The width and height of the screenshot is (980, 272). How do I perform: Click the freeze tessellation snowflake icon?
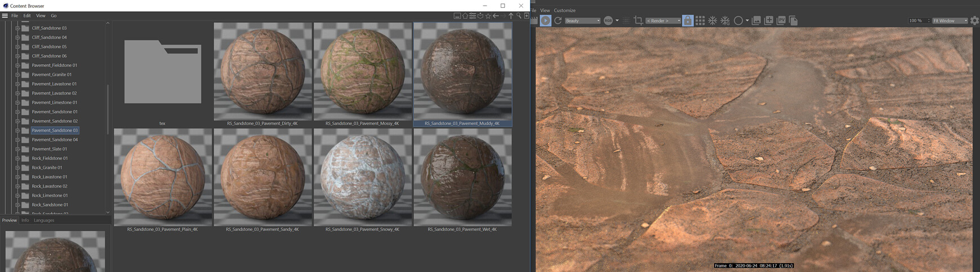point(712,21)
